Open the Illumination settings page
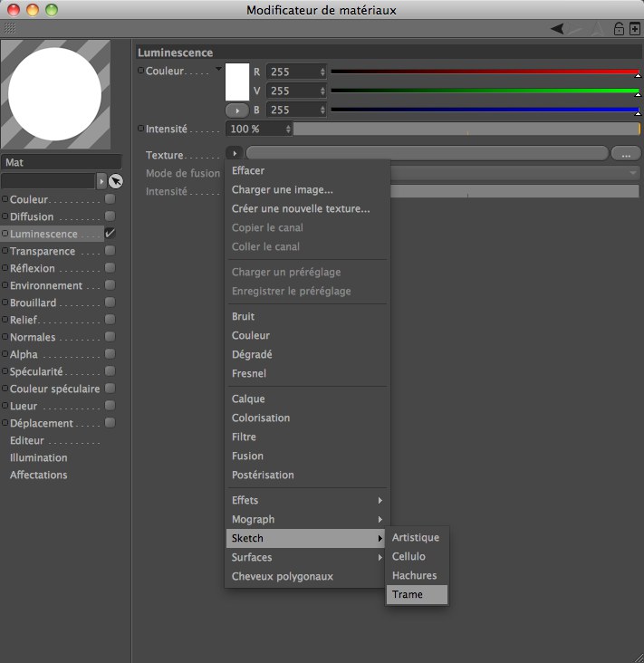Image resolution: width=644 pixels, height=663 pixels. (38, 457)
